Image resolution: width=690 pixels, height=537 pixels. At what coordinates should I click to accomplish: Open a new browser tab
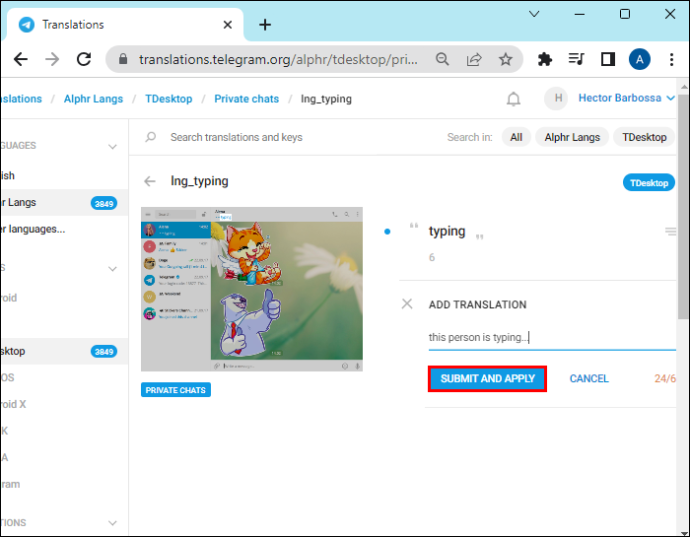265,25
